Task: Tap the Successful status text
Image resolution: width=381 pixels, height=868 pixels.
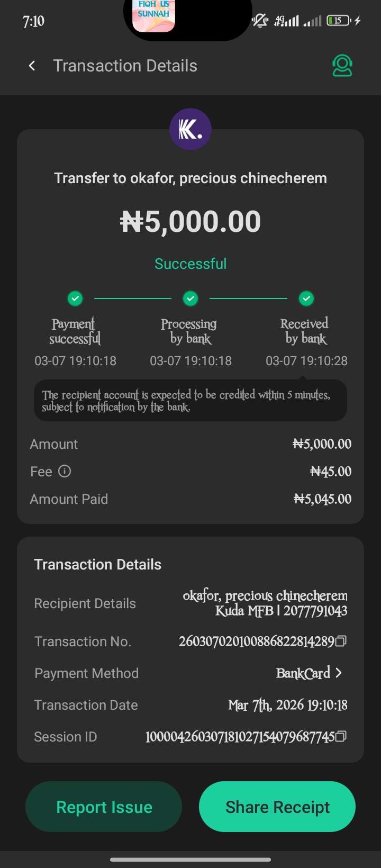Action: point(190,264)
